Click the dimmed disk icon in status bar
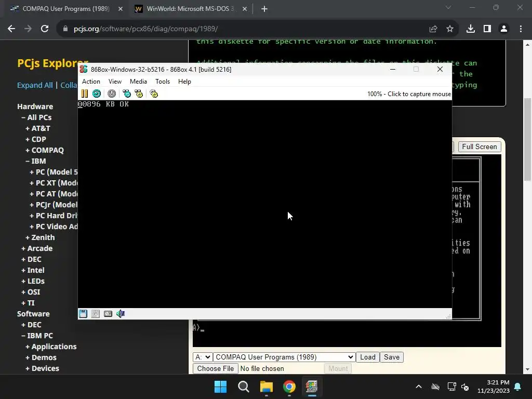 pos(96,314)
